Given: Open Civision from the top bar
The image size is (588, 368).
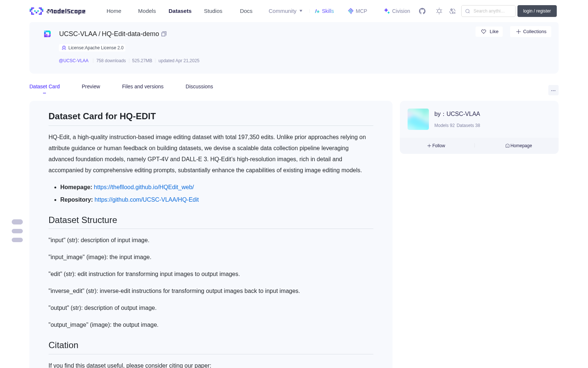Looking at the screenshot, I should click(397, 11).
